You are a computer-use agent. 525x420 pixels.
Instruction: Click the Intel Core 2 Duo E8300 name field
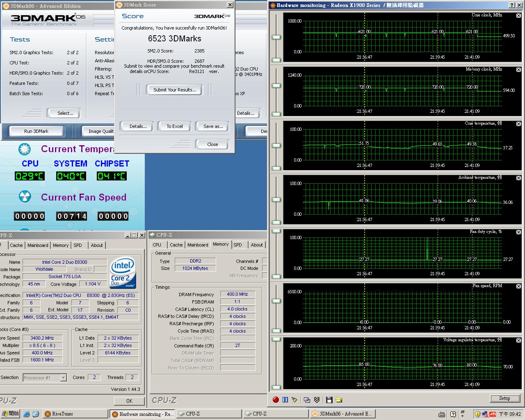coord(65,262)
